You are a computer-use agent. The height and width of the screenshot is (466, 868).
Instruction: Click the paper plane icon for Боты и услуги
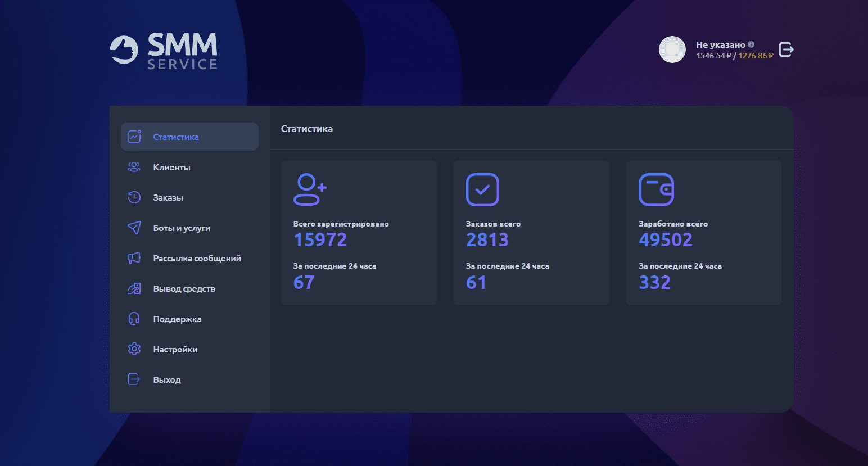click(x=134, y=228)
